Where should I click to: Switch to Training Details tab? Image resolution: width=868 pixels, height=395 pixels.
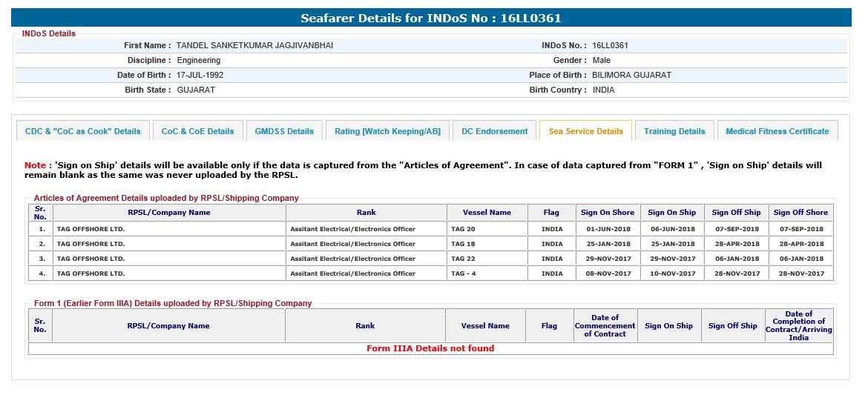click(x=674, y=131)
